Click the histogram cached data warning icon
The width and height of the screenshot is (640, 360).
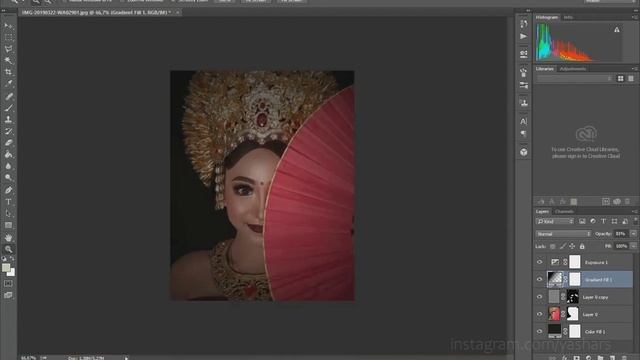coord(616,30)
